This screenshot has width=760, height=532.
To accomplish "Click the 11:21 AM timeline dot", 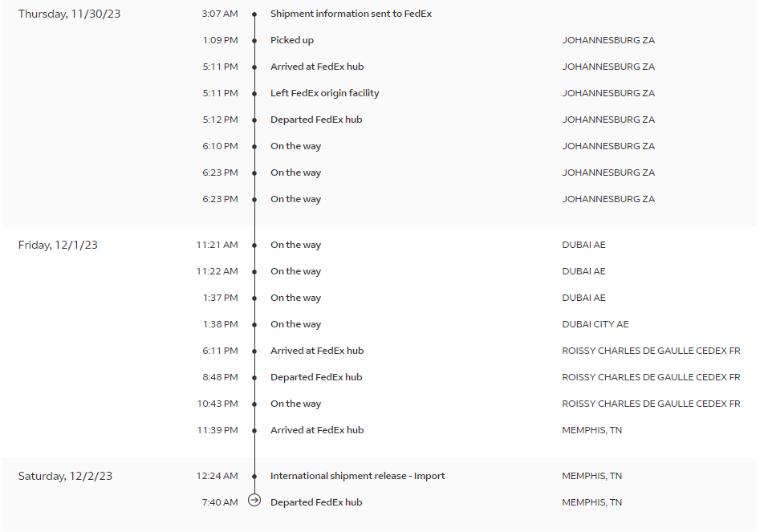I will click(254, 246).
